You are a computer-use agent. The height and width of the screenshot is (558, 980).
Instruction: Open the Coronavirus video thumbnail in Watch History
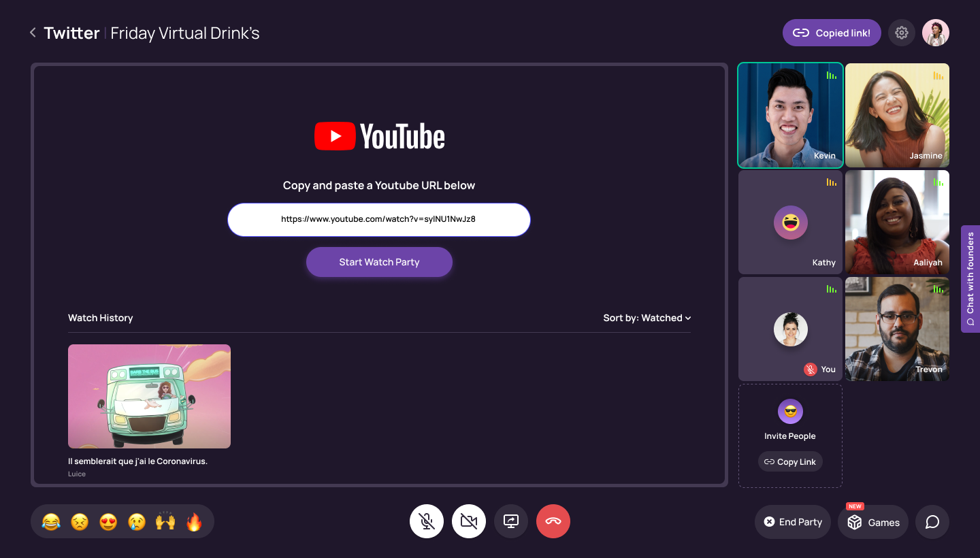[149, 396]
